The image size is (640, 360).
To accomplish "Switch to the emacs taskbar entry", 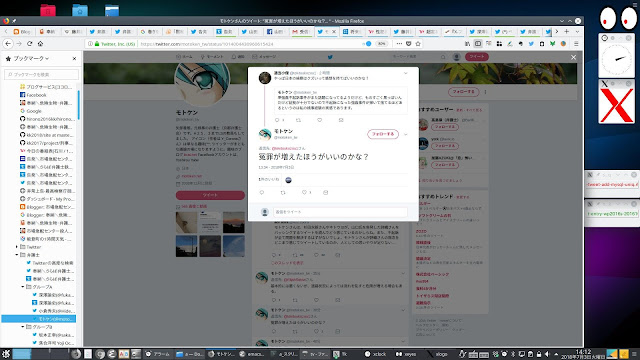I will [252, 354].
